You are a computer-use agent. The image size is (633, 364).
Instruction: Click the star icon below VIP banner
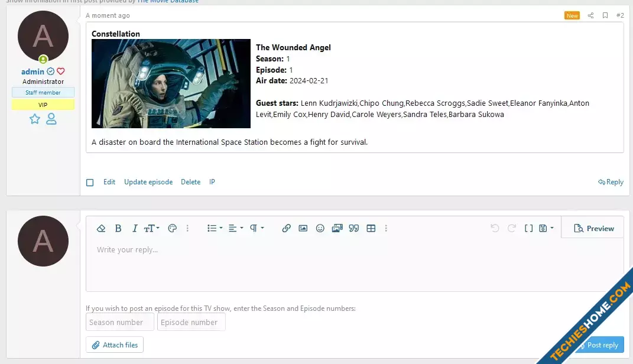35,119
